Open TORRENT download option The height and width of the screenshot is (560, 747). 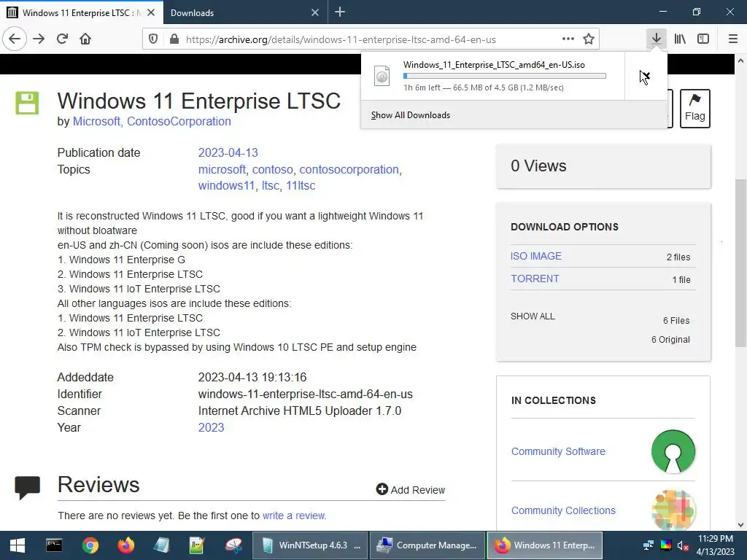tap(535, 279)
